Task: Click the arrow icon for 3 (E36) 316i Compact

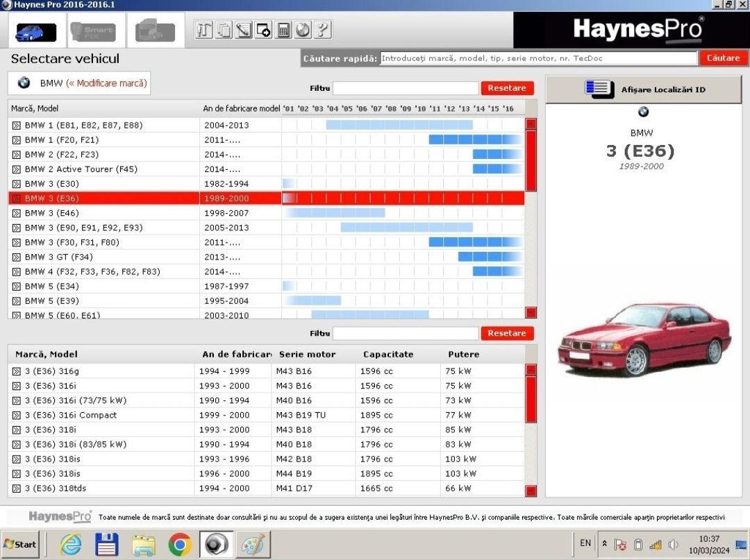Action: tap(16, 415)
